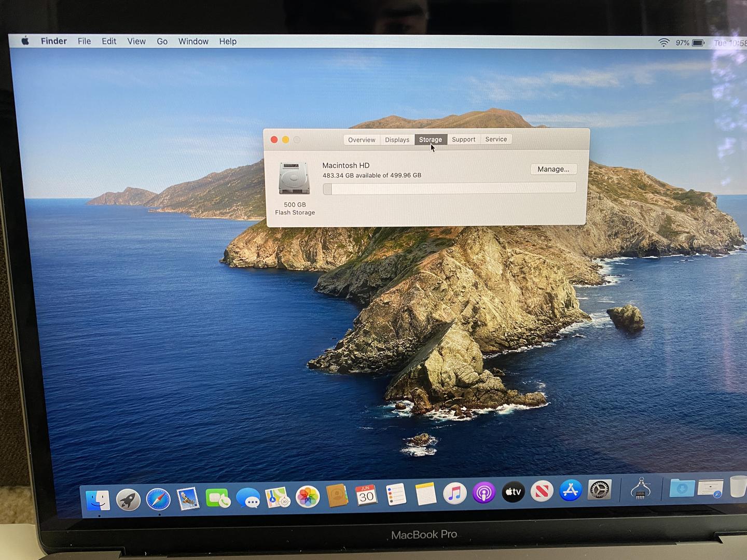Open Podcasts in the Dock
The image size is (747, 560).
coord(484,492)
